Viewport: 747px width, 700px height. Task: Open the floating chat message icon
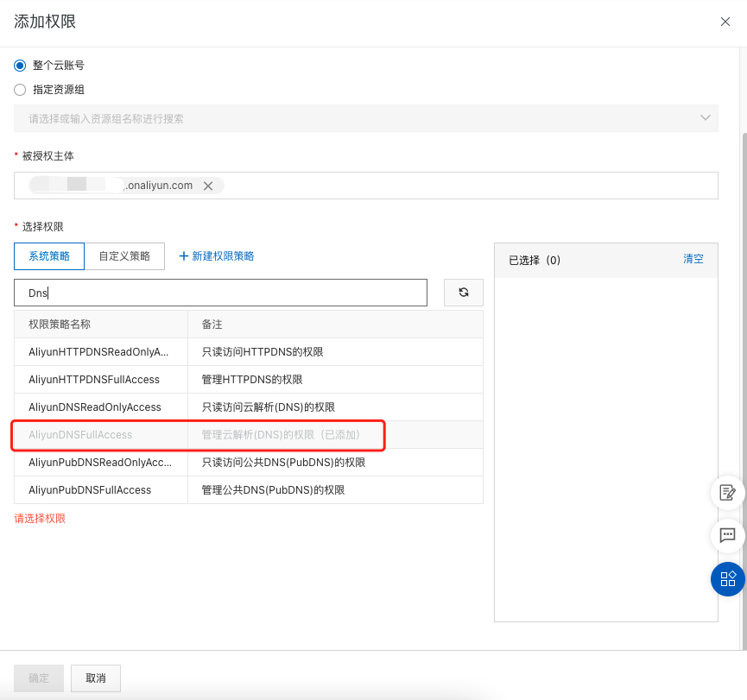click(727, 536)
